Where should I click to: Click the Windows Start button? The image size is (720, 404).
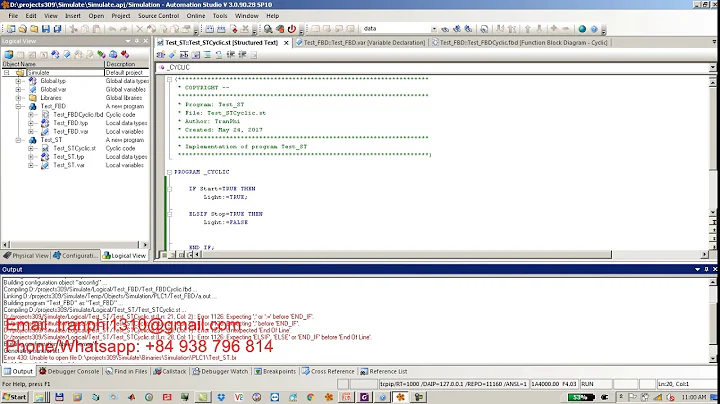pyautogui.click(x=15, y=397)
